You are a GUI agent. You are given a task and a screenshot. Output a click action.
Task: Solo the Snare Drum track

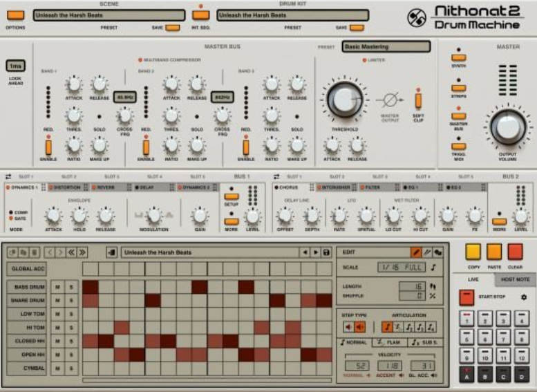71,301
